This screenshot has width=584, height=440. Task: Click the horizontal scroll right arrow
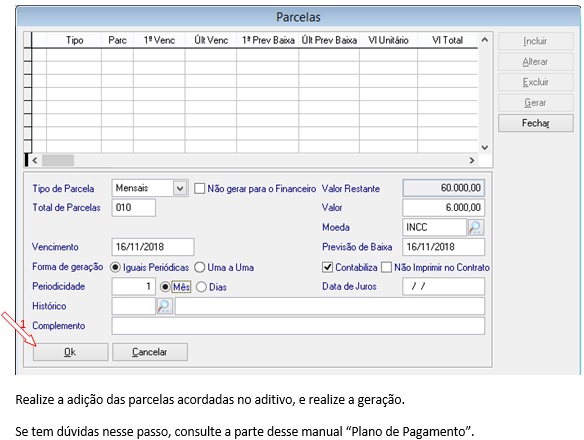point(472,161)
